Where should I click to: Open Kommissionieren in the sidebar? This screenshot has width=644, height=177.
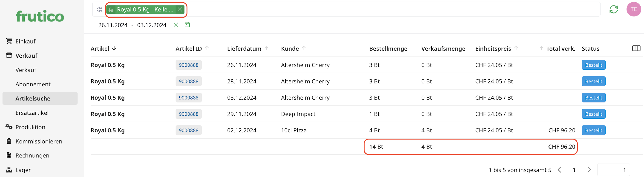pos(39,141)
